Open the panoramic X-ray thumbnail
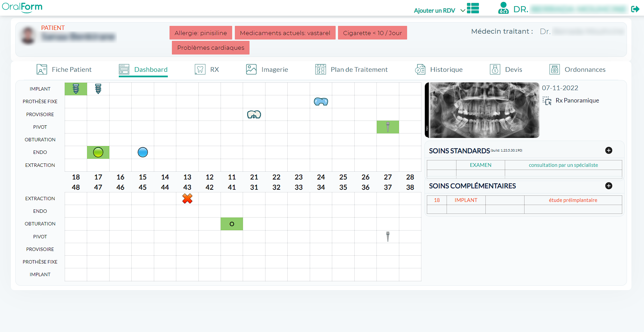 pyautogui.click(x=482, y=110)
